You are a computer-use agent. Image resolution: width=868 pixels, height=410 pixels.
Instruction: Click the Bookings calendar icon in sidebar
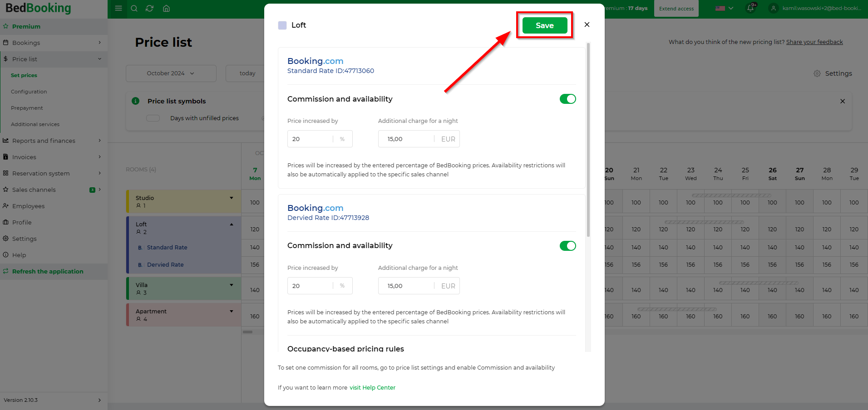[6, 43]
